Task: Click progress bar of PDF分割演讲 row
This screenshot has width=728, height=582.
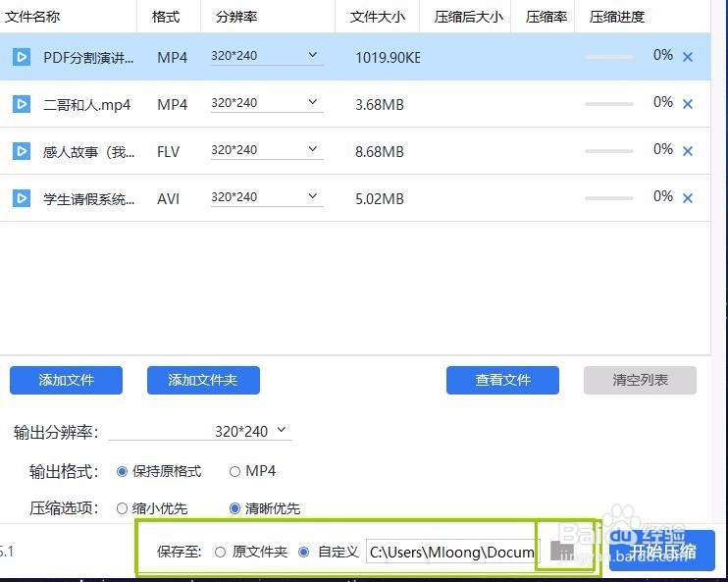Action: tap(609, 57)
